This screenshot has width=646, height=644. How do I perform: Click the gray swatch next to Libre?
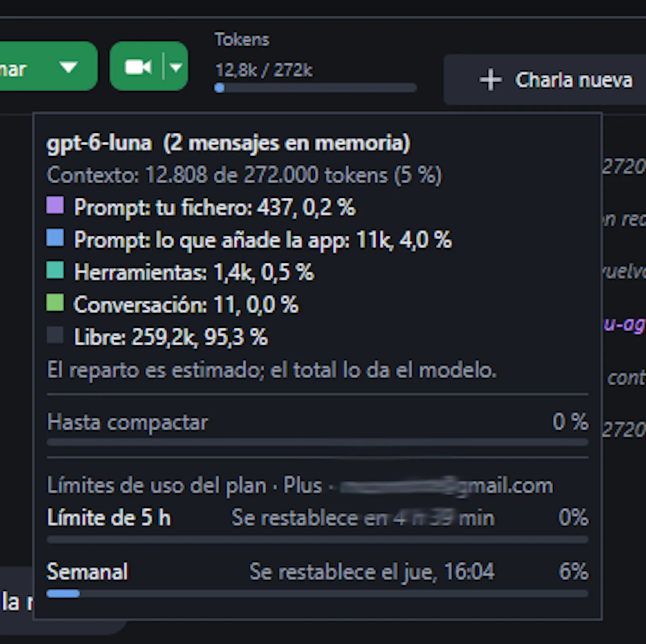coord(55,335)
